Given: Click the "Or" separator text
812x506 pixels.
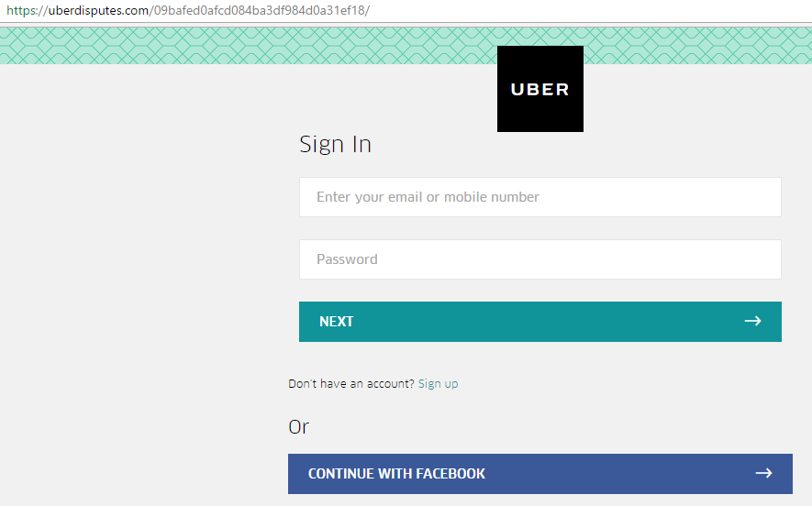Looking at the screenshot, I should (x=299, y=427).
